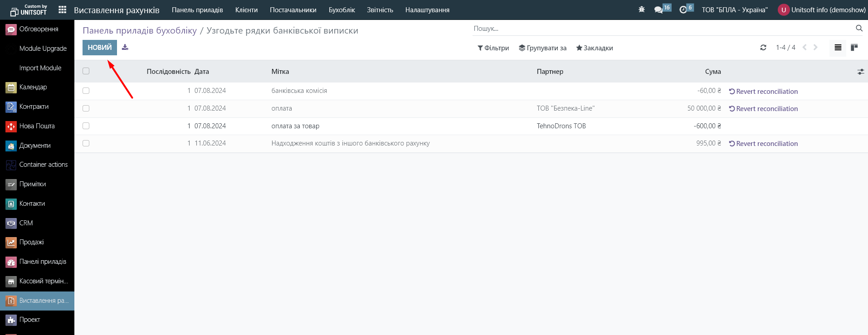Open the activities clock icon
Image resolution: width=868 pixels, height=335 pixels.
point(683,10)
